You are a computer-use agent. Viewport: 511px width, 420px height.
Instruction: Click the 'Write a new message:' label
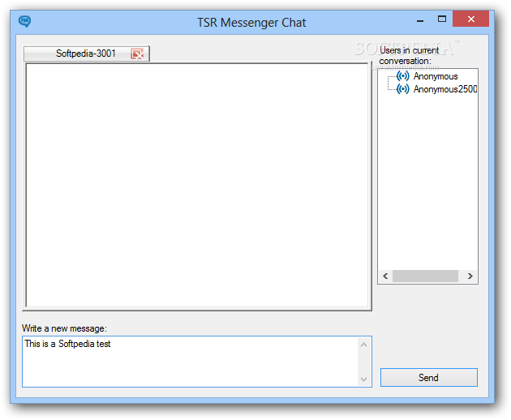tap(65, 328)
